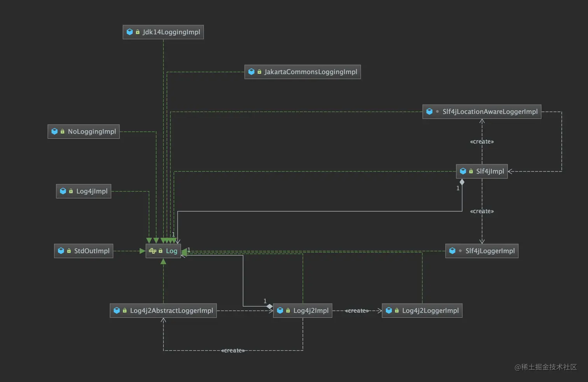The image size is (588, 382).
Task: Click the structure icon inside the Log node
Action: click(152, 251)
